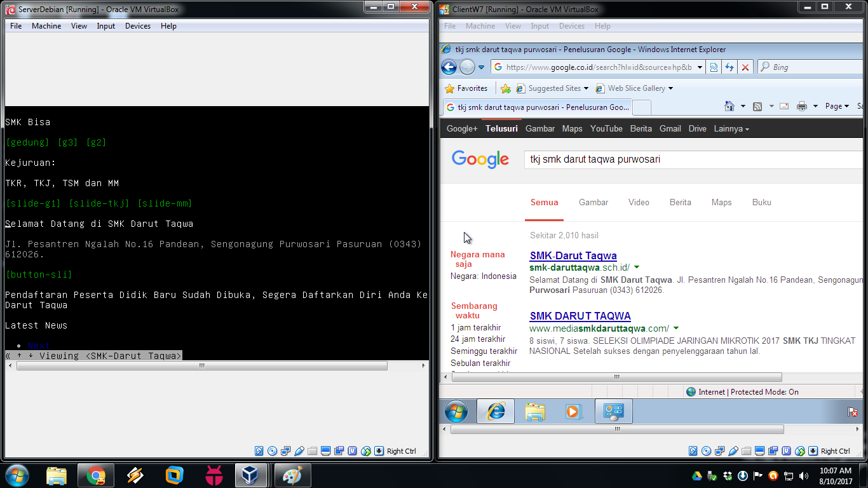Screen dimensions: 868x488
Task: Click the optical disk indicator in ClientW7 status bar
Action: click(x=707, y=451)
